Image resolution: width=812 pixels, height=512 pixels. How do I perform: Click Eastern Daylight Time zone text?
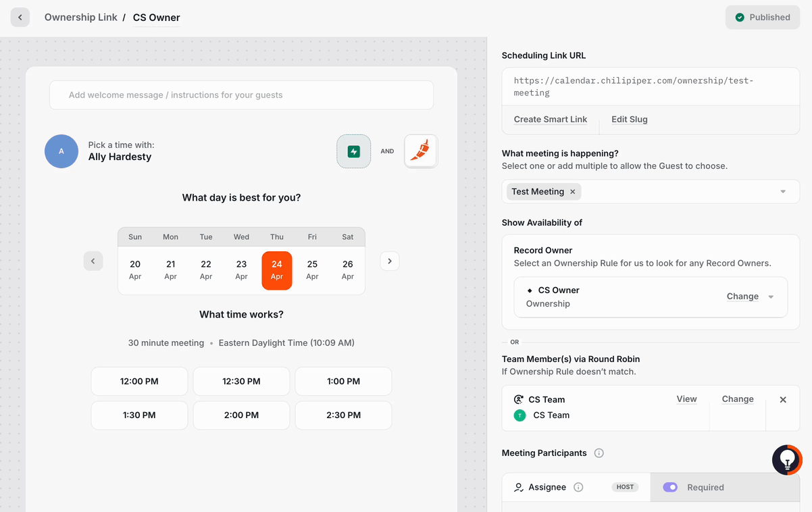pyautogui.click(x=286, y=343)
